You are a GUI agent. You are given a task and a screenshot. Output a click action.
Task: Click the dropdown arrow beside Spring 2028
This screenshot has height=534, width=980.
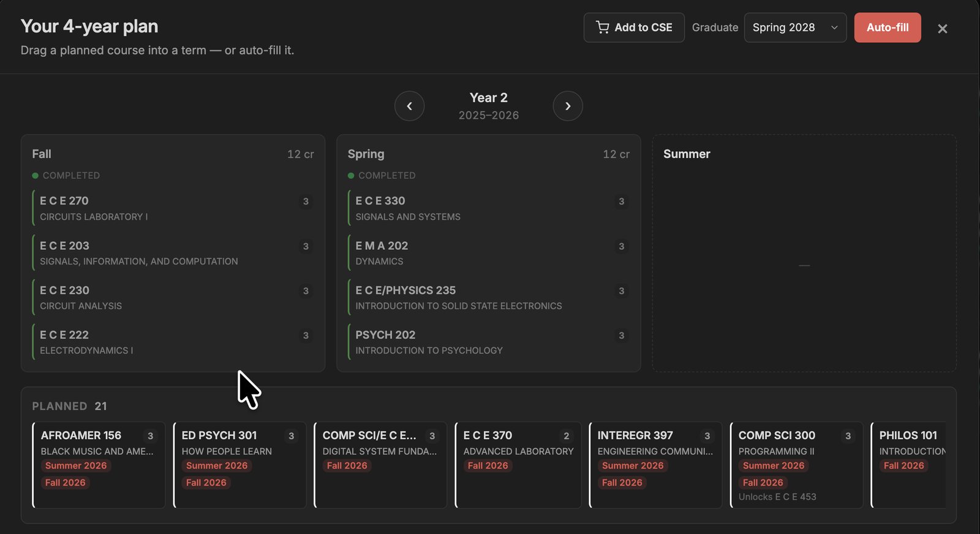834,28
